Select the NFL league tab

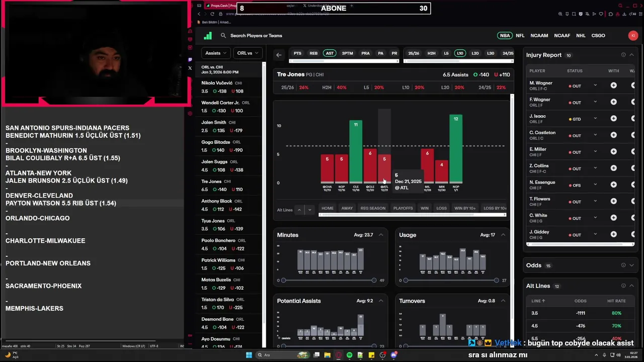coord(520,36)
